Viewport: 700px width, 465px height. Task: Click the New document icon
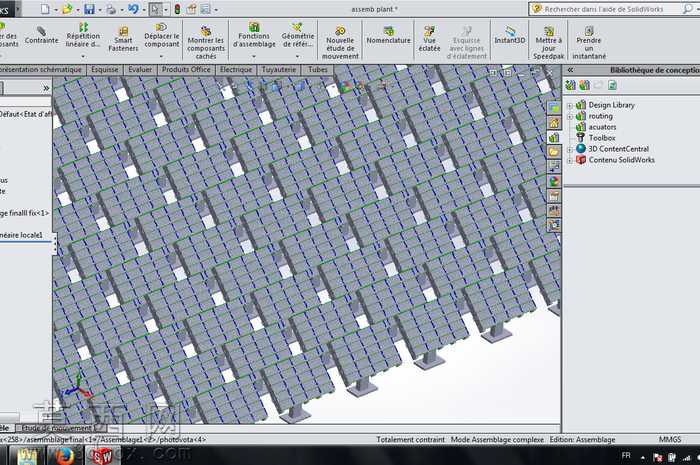(x=46, y=8)
